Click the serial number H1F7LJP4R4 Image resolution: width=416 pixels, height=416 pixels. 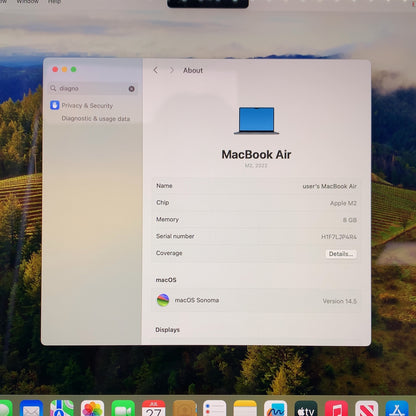click(339, 237)
